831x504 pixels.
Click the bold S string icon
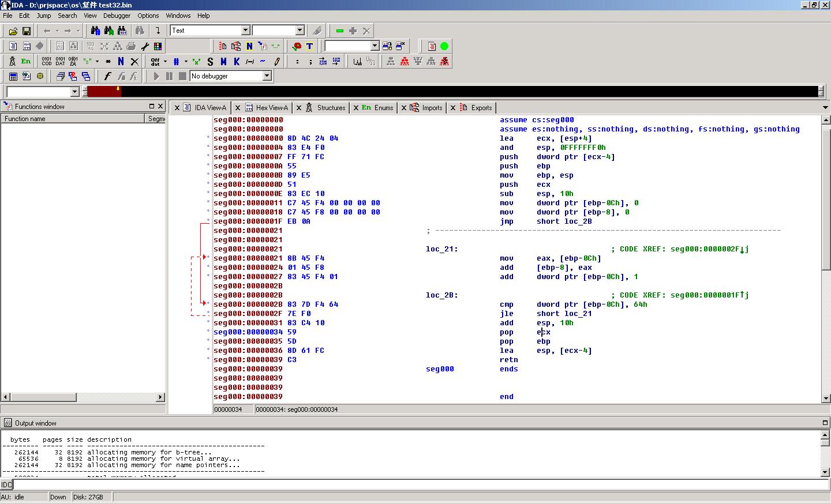(x=210, y=61)
